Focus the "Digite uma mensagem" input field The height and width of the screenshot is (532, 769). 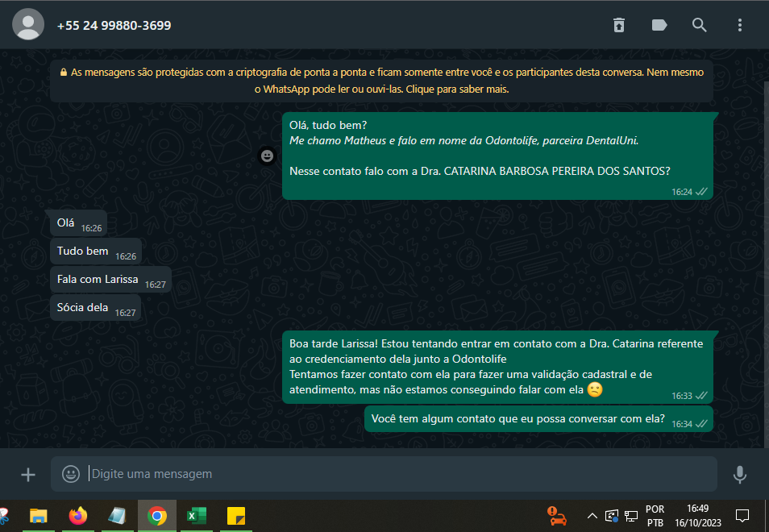tap(384, 474)
